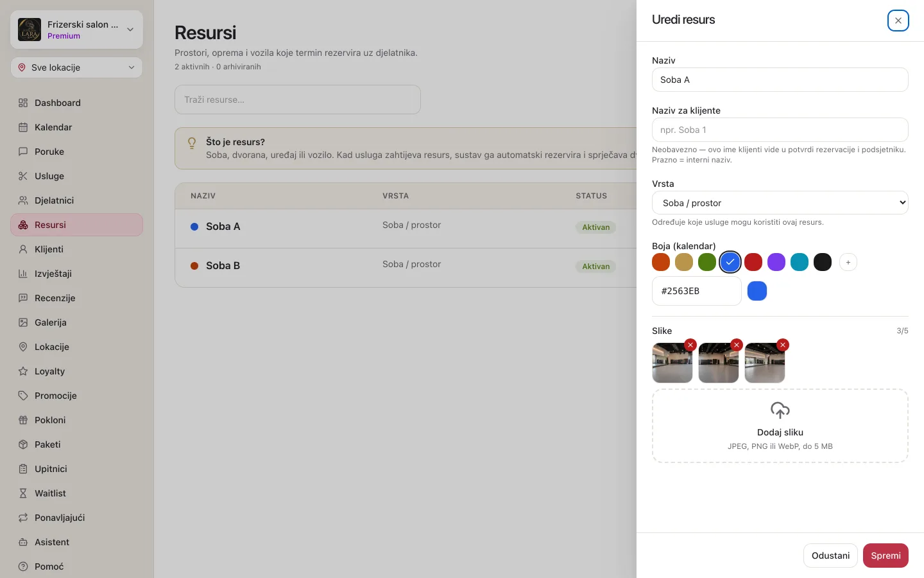This screenshot has width=924, height=578.
Task: Click the Poruke chat bubble icon
Action: pyautogui.click(x=23, y=152)
